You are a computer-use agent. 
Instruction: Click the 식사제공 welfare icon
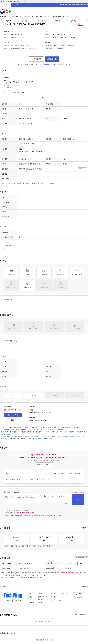click(60, 285)
